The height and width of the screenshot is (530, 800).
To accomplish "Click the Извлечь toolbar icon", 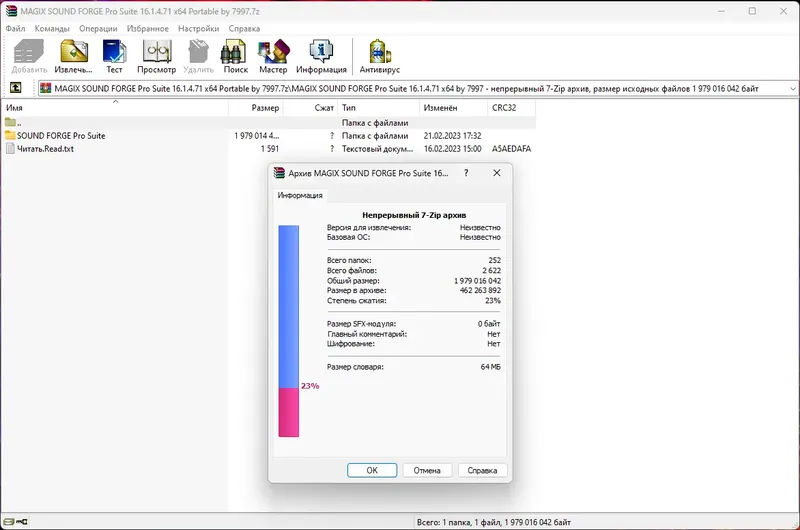I will tap(73, 56).
